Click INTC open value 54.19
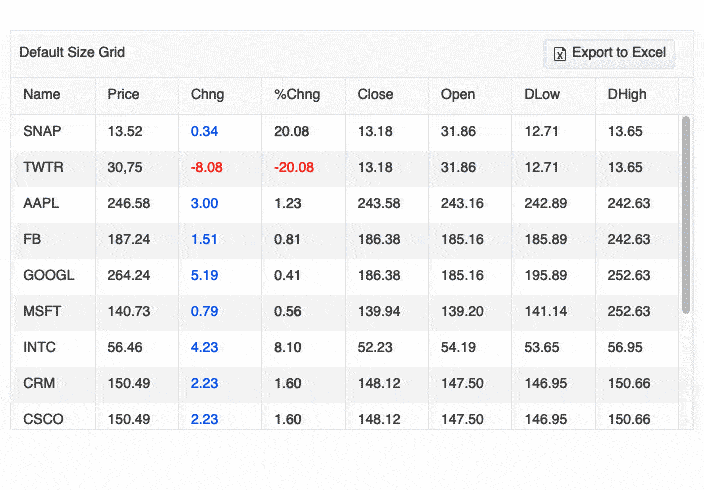The image size is (704, 490). [458, 347]
